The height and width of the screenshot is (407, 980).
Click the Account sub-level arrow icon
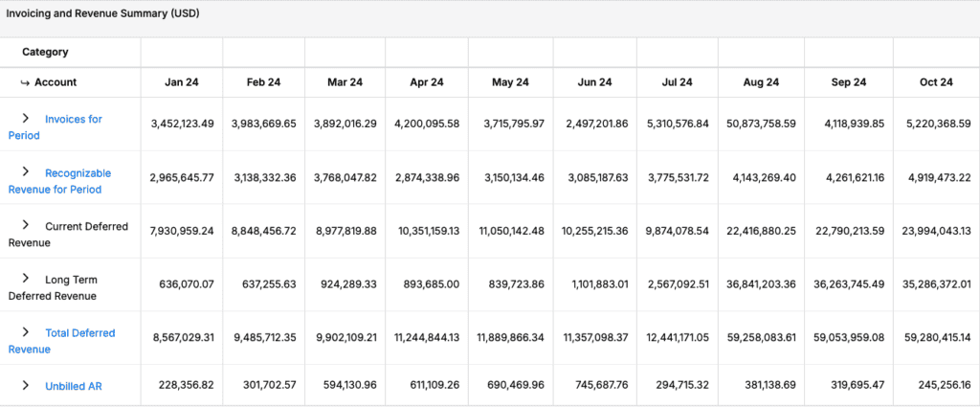click(26, 82)
